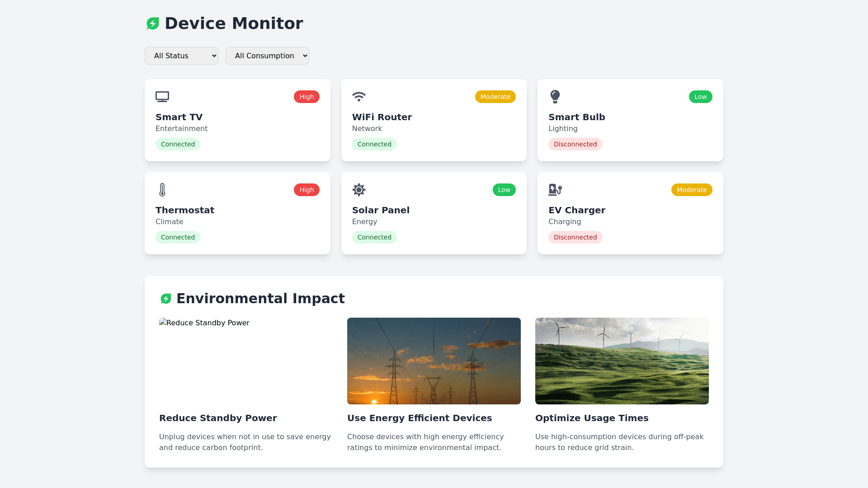The image size is (868, 488).
Task: Click the Moderate badge on WiFi Router
Action: (495, 97)
